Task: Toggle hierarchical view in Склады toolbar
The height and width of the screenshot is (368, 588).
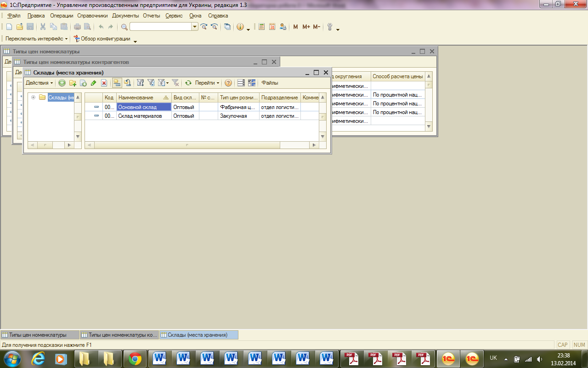Action: coord(117,83)
